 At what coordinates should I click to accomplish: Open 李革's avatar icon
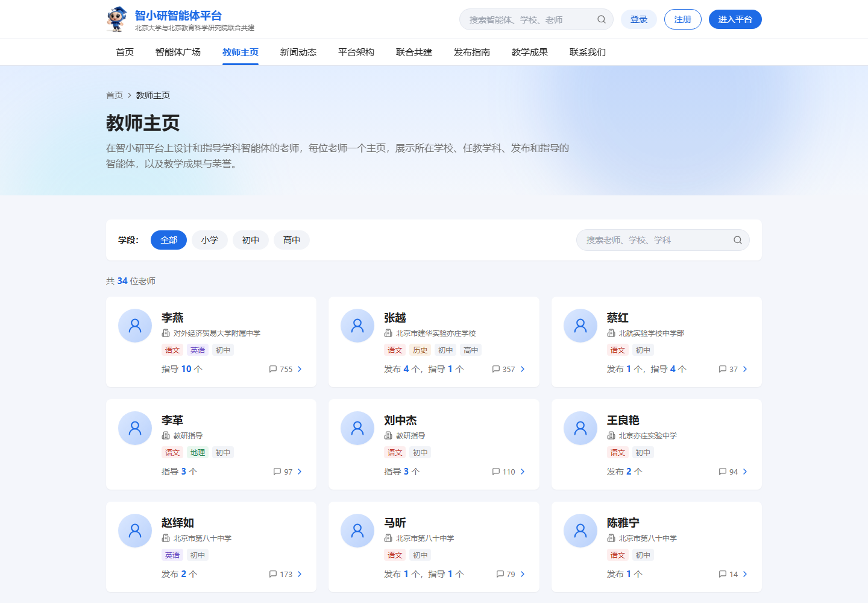point(135,428)
